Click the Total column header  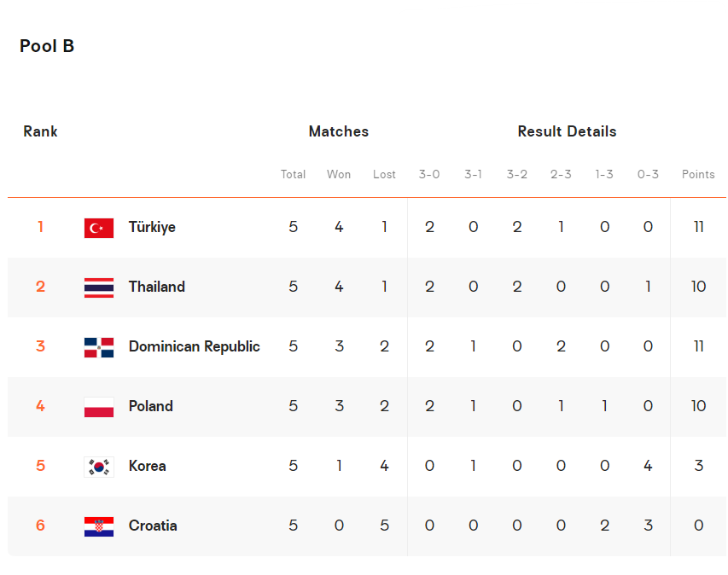tap(293, 175)
